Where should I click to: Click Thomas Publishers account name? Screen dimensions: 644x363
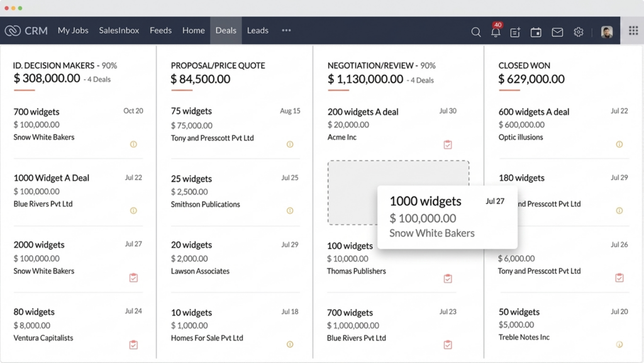(x=356, y=271)
